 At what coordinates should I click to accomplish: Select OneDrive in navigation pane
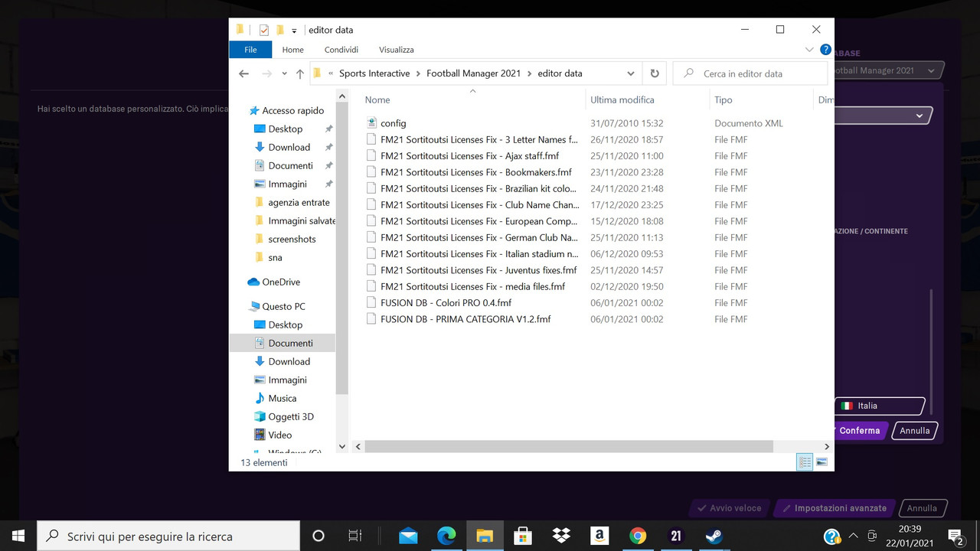click(281, 282)
